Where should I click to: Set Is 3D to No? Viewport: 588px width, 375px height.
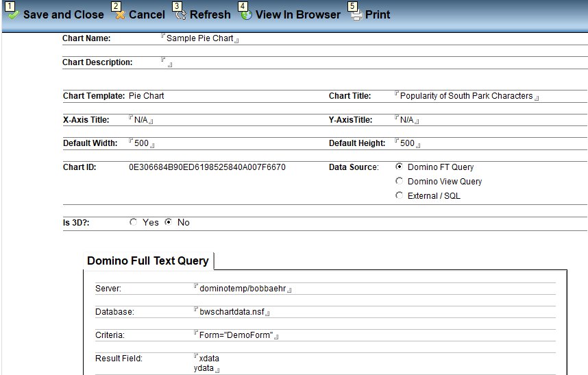[169, 222]
